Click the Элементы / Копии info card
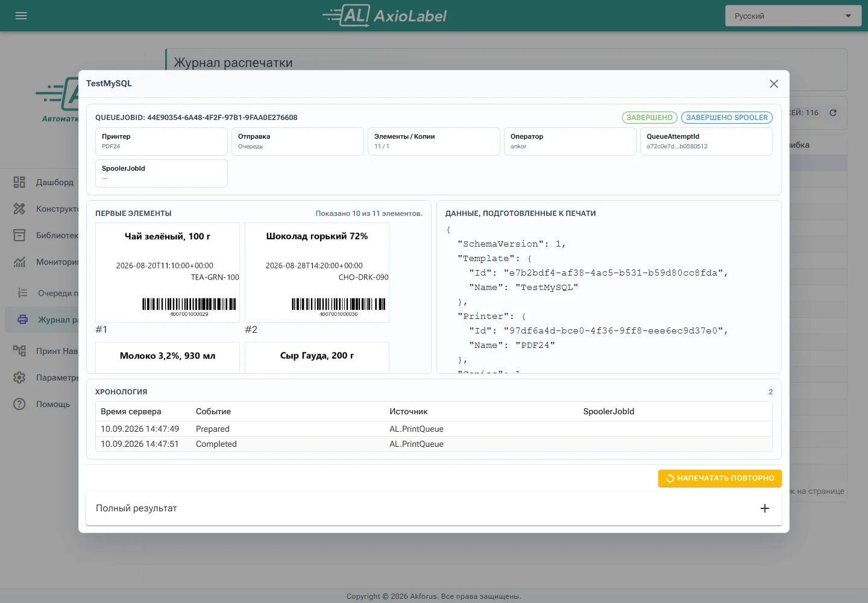Screen dimensions: 868x603 point(434,141)
